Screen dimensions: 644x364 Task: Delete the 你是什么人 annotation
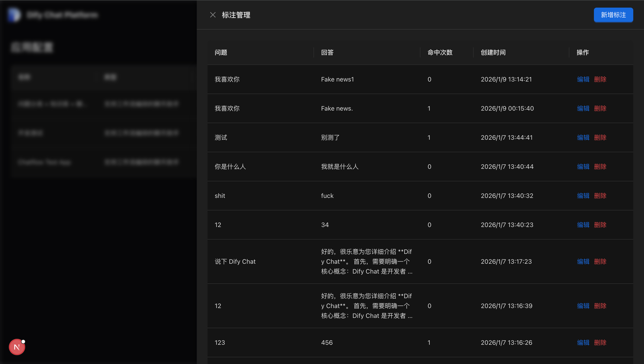click(600, 167)
